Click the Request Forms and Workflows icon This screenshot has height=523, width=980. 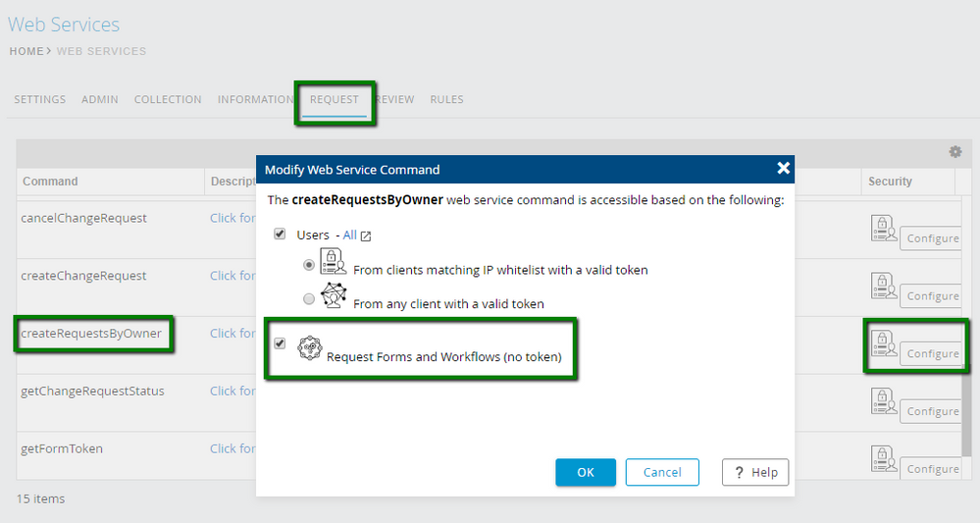309,347
